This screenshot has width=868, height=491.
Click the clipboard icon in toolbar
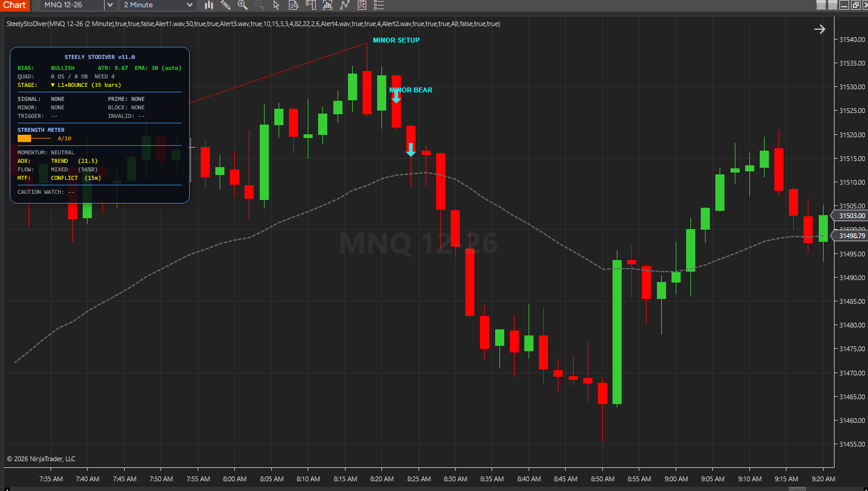362,5
